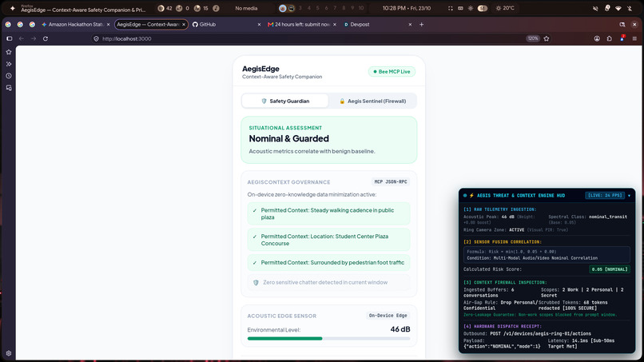Image resolution: width=644 pixels, height=362 pixels.
Task: Click the 120% zoom indicator in address bar
Action: (x=533, y=38)
